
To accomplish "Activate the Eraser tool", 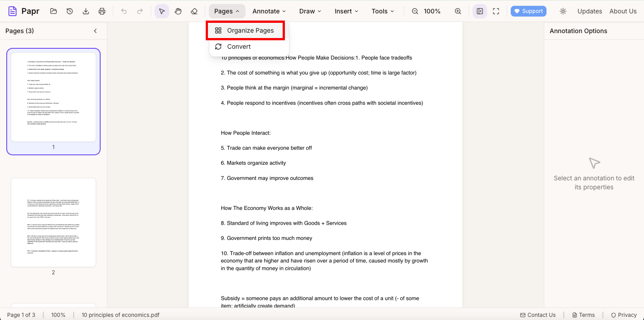I will [x=194, y=11].
